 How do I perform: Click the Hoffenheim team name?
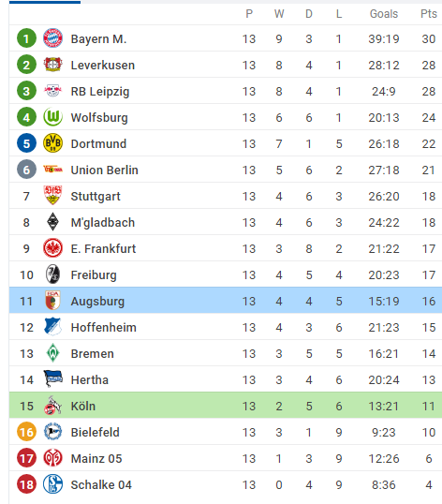click(x=103, y=328)
